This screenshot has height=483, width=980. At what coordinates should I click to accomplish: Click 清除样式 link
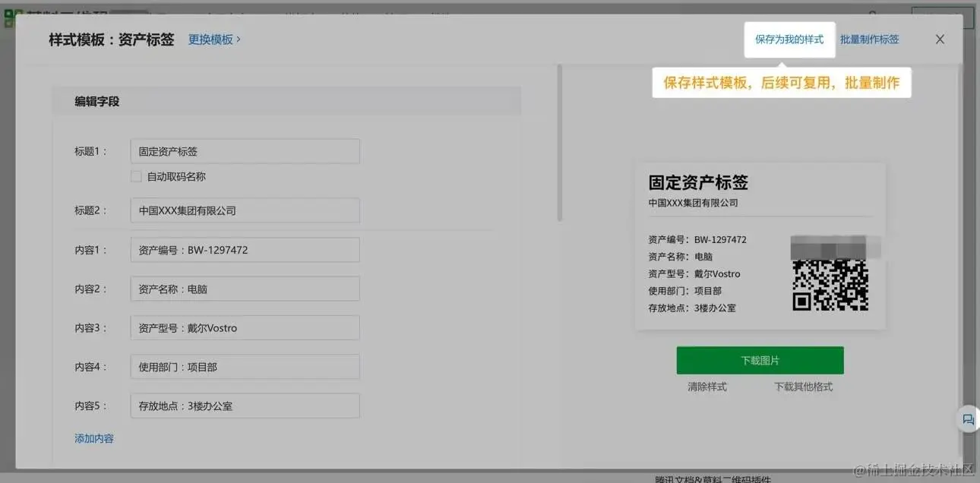click(x=707, y=387)
